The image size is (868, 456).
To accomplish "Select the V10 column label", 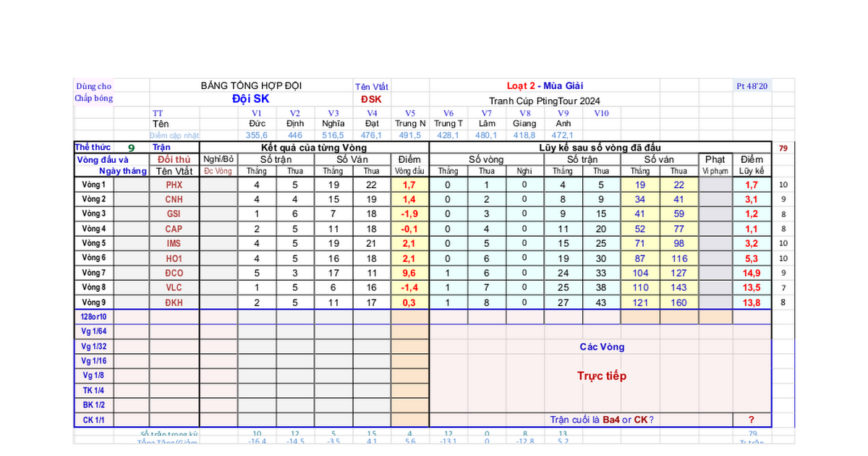I will click(x=602, y=113).
